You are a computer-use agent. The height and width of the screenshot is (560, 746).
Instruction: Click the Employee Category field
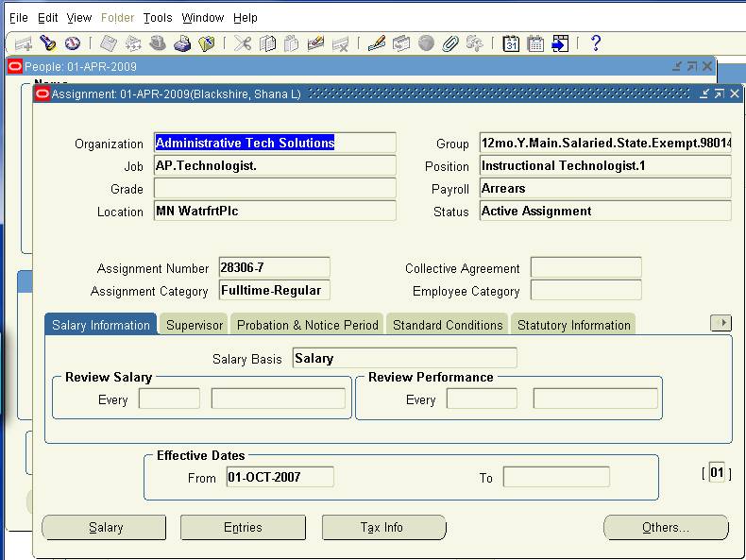pos(585,290)
